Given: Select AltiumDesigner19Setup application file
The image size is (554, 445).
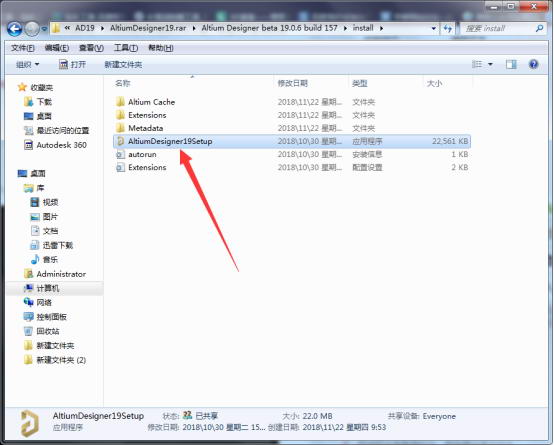Looking at the screenshot, I should click(292, 141).
